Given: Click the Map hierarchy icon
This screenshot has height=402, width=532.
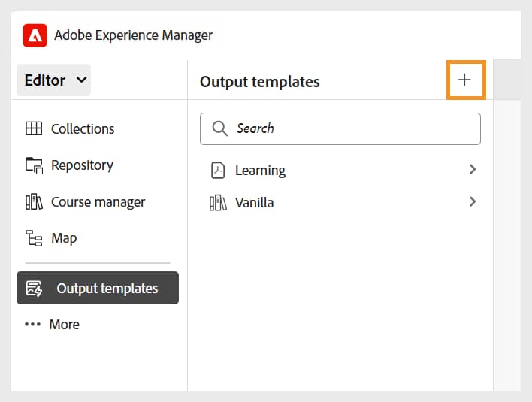Looking at the screenshot, I should (34, 238).
